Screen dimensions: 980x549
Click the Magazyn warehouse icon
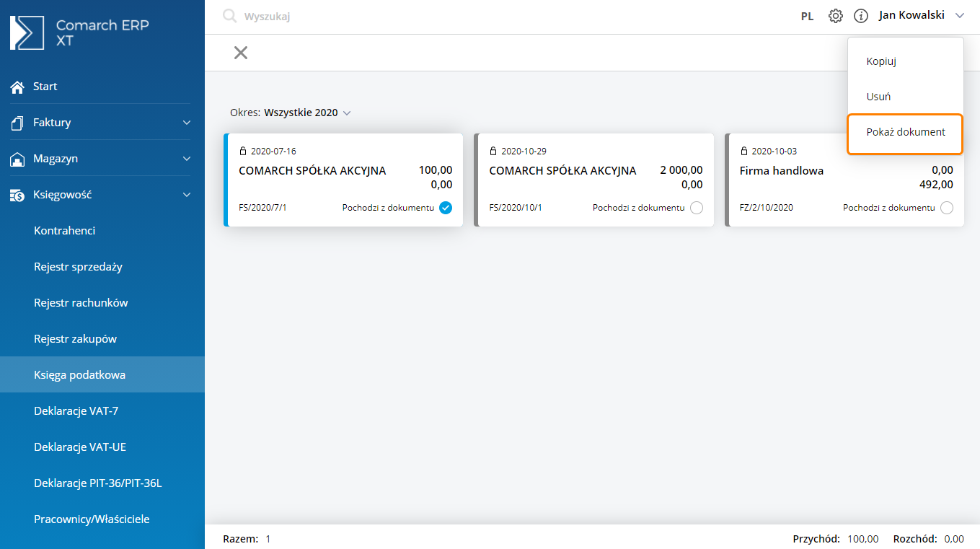click(x=17, y=159)
